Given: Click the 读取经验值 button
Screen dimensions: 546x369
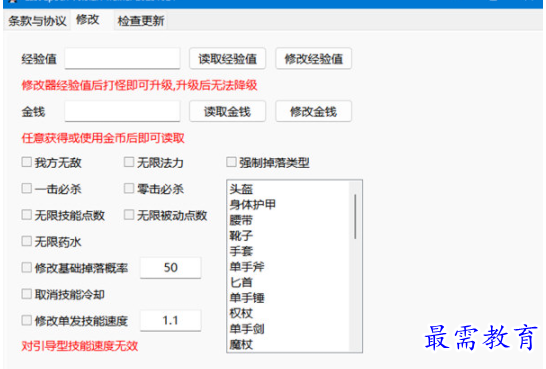Looking at the screenshot, I should click(227, 58).
